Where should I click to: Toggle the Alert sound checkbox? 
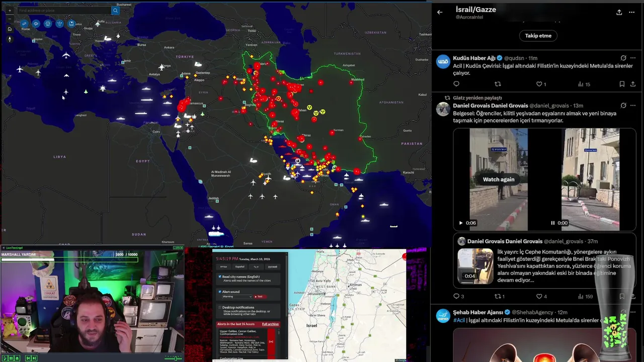[220, 292]
